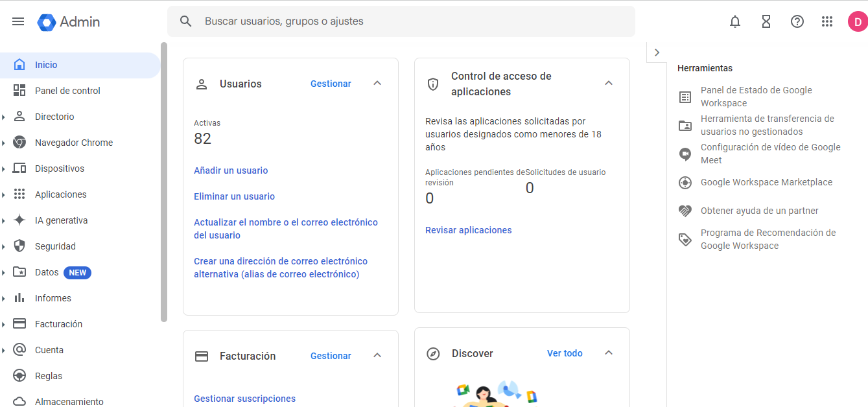Screen dimensions: 868x407
Task: Click the Aplicaciones grid icon in sidebar
Action: click(x=19, y=194)
